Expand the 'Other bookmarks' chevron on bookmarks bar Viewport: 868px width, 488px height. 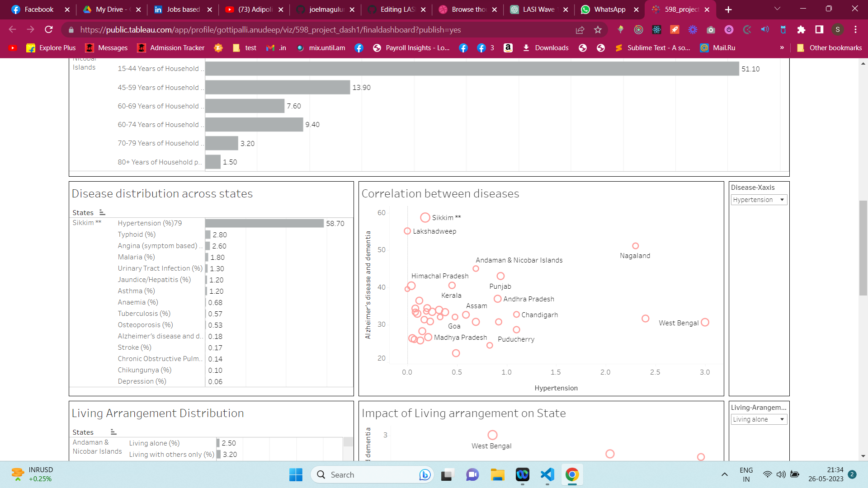(x=782, y=47)
